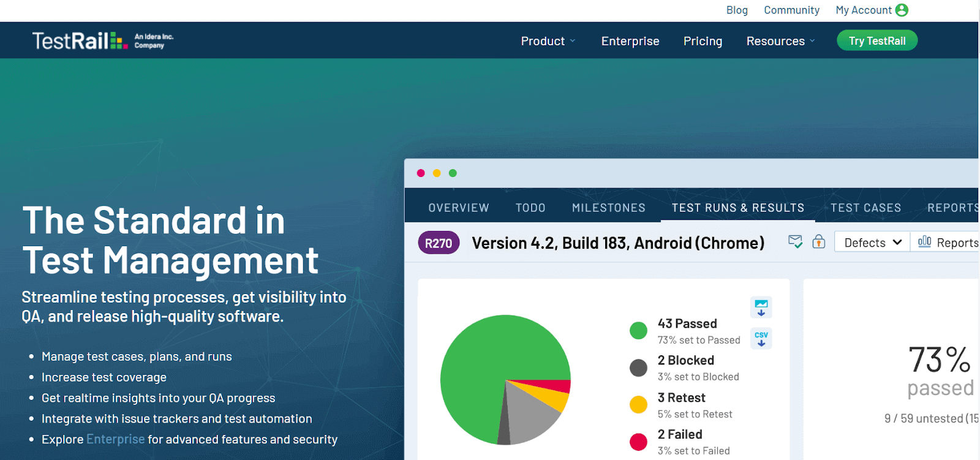The width and height of the screenshot is (980, 460).
Task: Click the Try TestRail button
Action: tap(877, 40)
